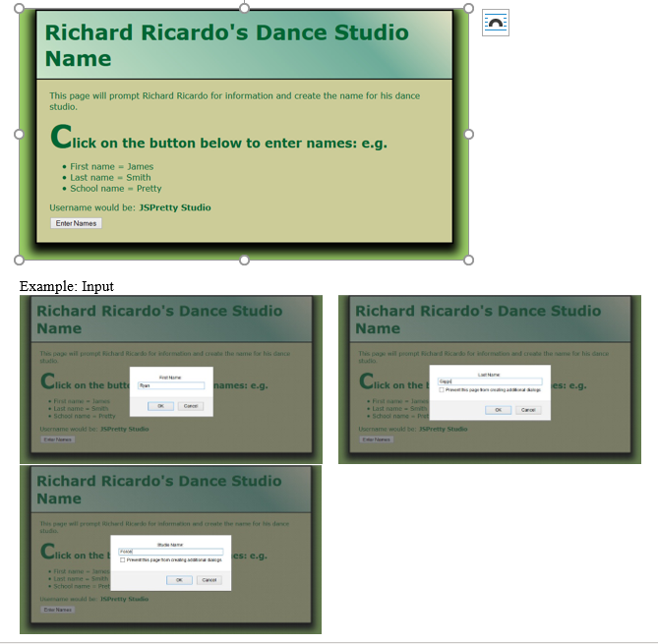Click Cancel in the Studio Name dialog

click(x=209, y=580)
